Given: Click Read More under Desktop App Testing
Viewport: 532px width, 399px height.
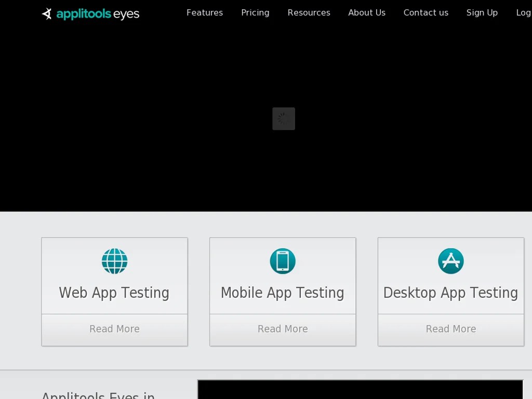Looking at the screenshot, I should [x=450, y=329].
